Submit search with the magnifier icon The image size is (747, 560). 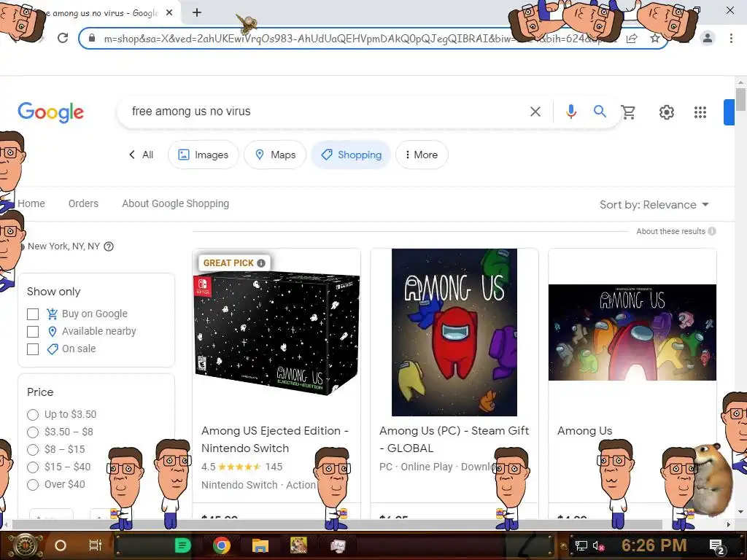click(600, 112)
